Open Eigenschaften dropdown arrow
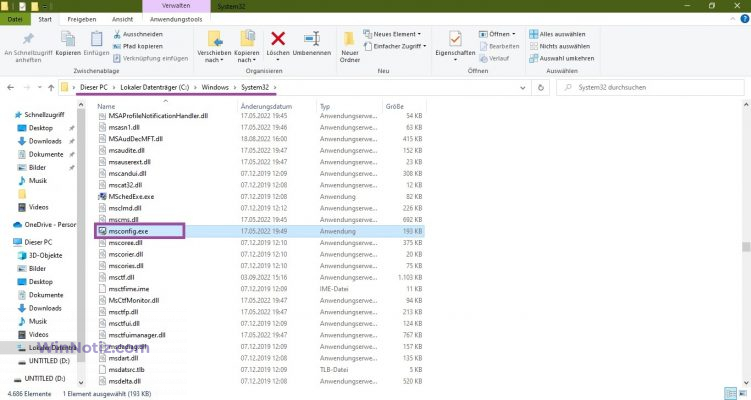The image size is (751, 400). tap(455, 60)
